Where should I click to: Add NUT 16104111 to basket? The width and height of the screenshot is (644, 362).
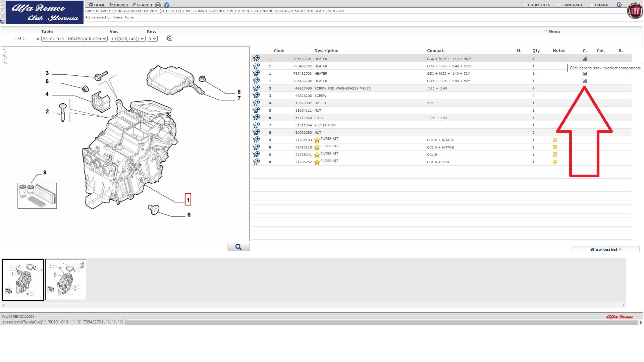point(256,110)
